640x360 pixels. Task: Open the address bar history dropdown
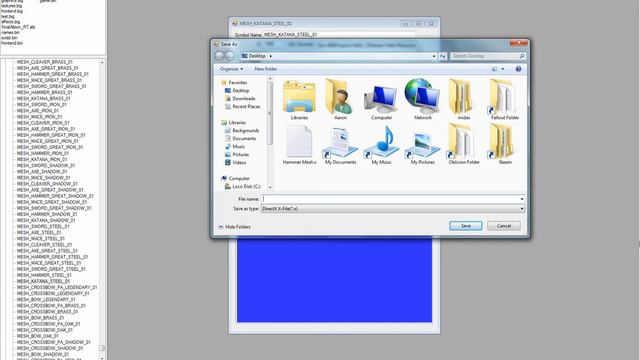coord(434,56)
